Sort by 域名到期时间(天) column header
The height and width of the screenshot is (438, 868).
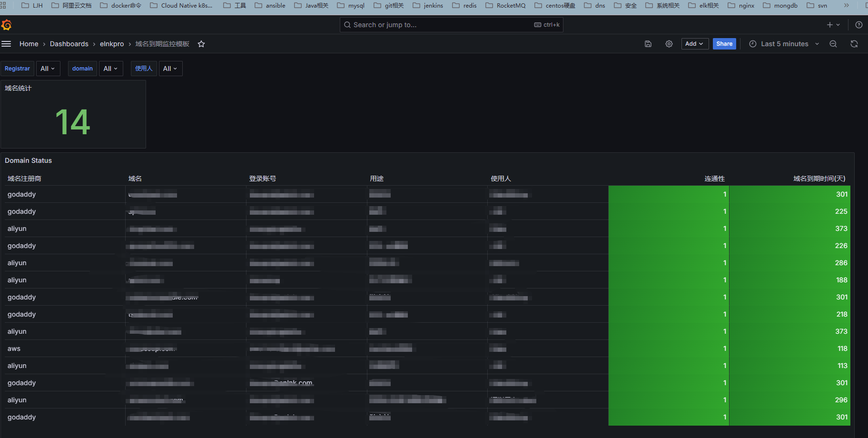pyautogui.click(x=819, y=179)
